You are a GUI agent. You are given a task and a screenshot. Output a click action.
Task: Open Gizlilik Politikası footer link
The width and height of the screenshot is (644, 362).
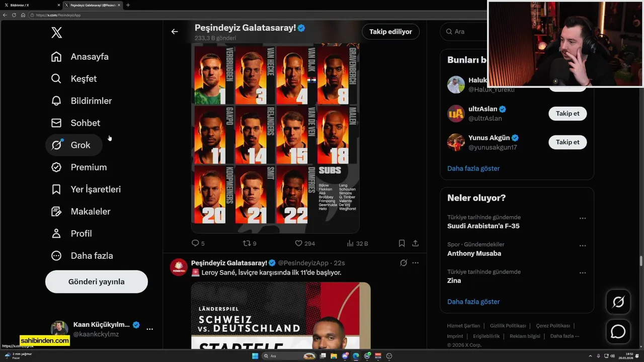(x=508, y=326)
